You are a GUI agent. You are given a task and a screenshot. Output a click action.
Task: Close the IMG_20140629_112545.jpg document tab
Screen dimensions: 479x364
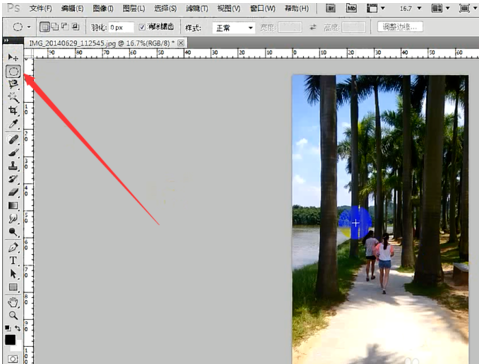[181, 43]
